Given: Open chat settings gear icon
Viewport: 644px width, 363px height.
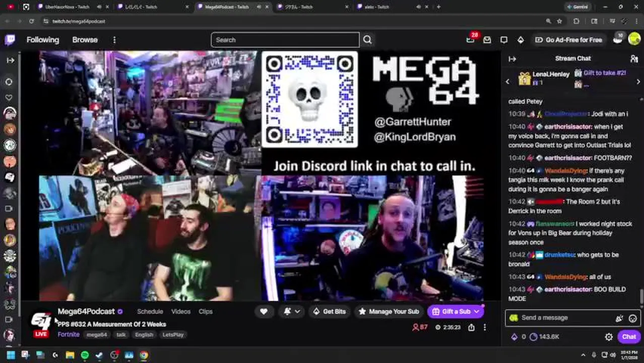Looking at the screenshot, I should tap(609, 337).
